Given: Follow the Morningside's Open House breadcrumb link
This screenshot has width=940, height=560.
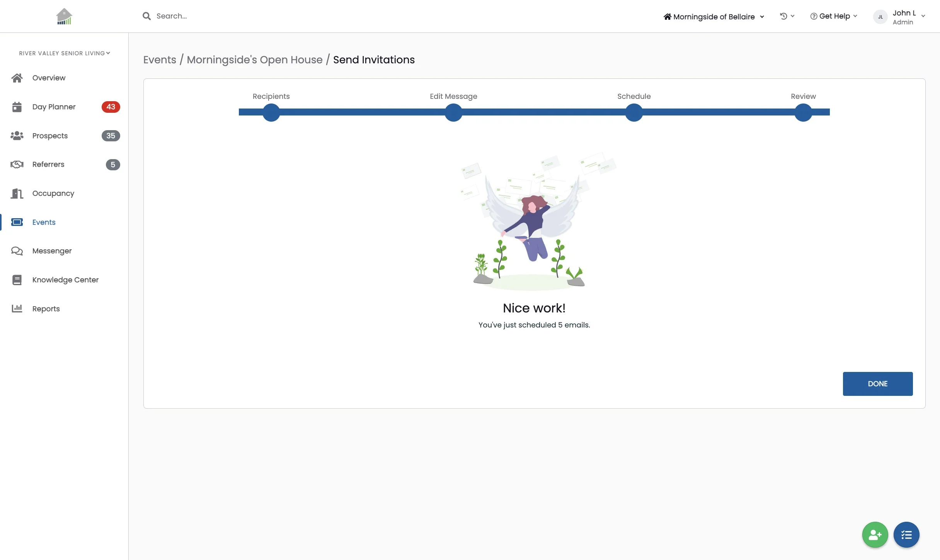Looking at the screenshot, I should pyautogui.click(x=254, y=59).
